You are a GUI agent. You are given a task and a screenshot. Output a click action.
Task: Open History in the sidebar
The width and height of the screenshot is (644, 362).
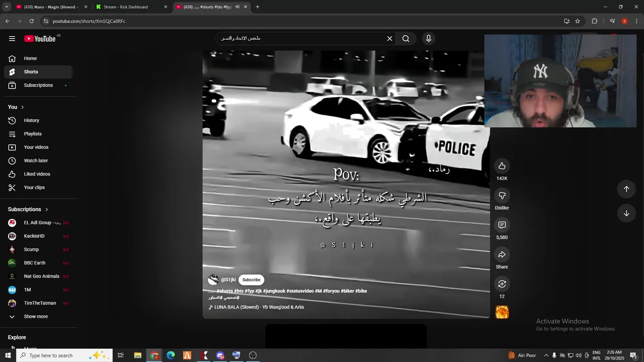coord(38,121)
